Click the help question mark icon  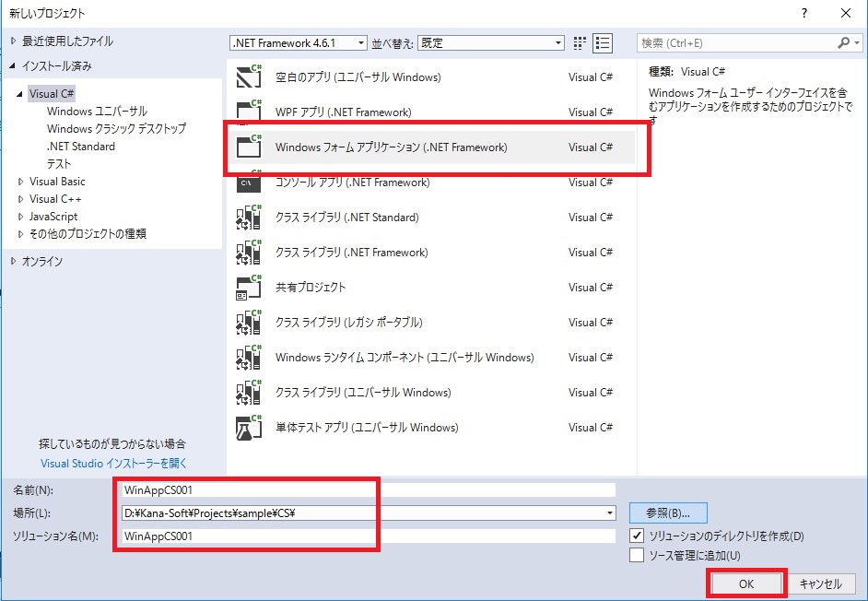coord(804,13)
